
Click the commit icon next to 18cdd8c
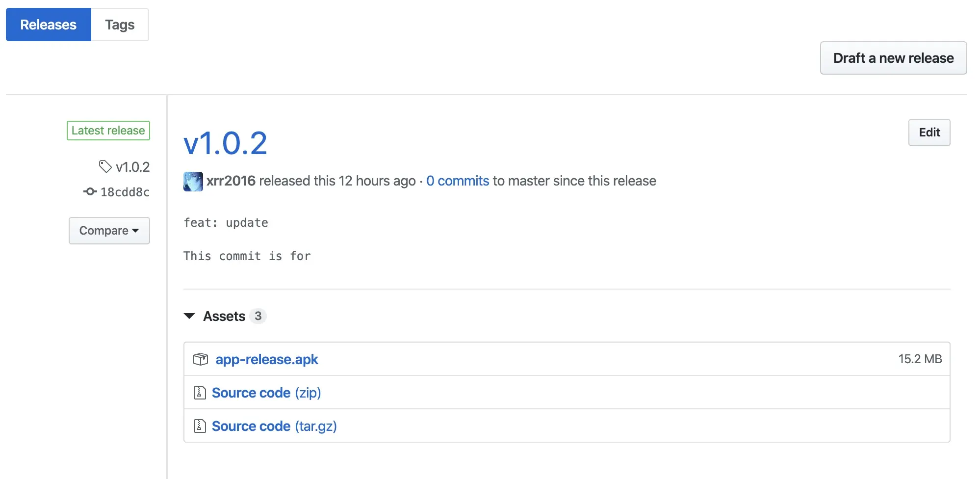pyautogui.click(x=90, y=192)
